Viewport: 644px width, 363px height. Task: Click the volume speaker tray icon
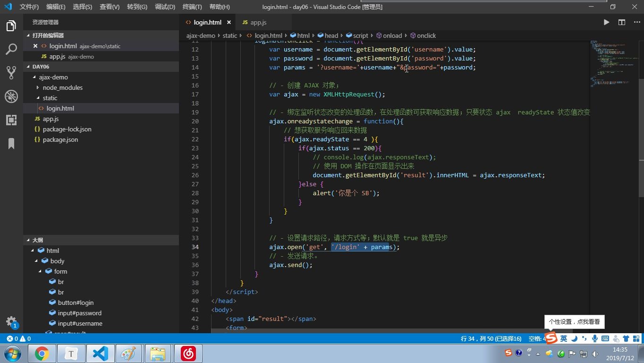coord(595,354)
